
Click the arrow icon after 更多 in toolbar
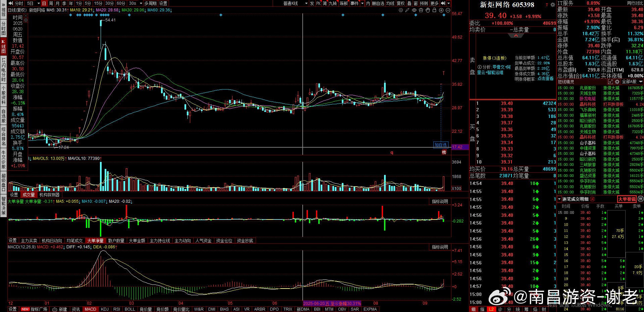click(443, 3)
